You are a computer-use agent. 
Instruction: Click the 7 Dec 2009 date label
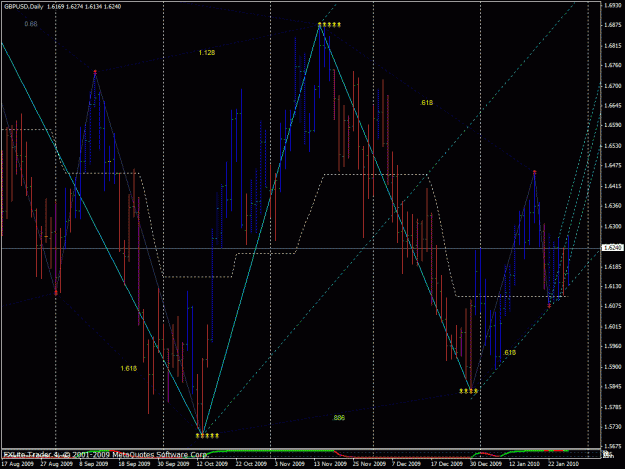point(407,464)
